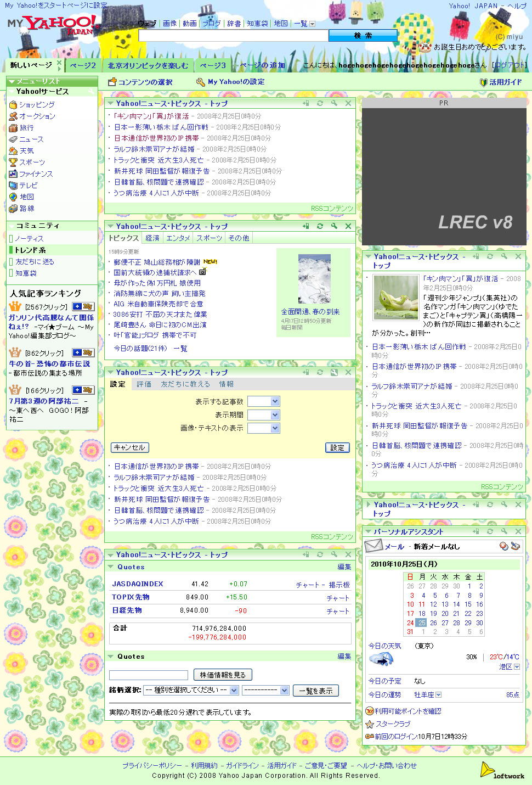Image resolution: width=532 pixels, height=785 pixels.
Task: Select the エンタメ news tab
Action: pyautogui.click(x=178, y=238)
